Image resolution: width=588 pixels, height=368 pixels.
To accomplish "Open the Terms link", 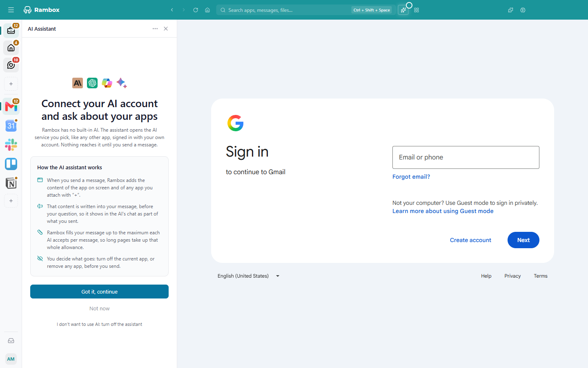I will click(x=541, y=276).
